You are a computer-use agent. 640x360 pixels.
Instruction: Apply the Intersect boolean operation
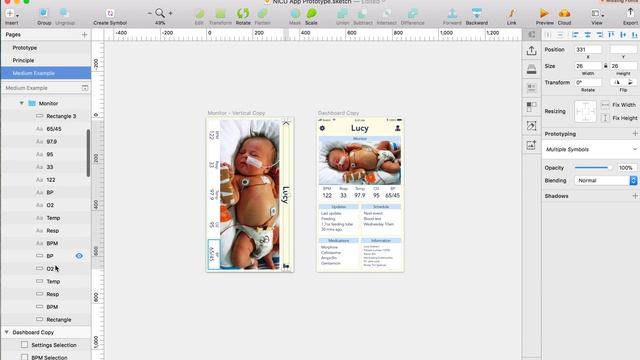point(387,13)
